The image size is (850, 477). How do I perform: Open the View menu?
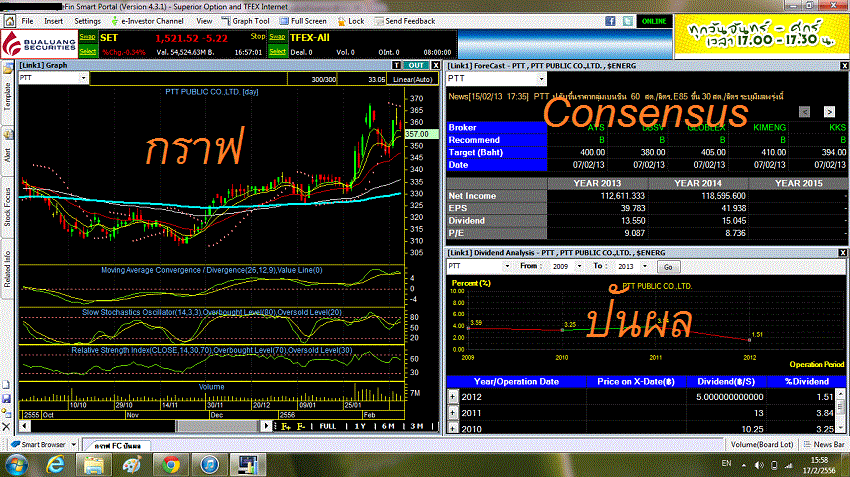(x=204, y=21)
